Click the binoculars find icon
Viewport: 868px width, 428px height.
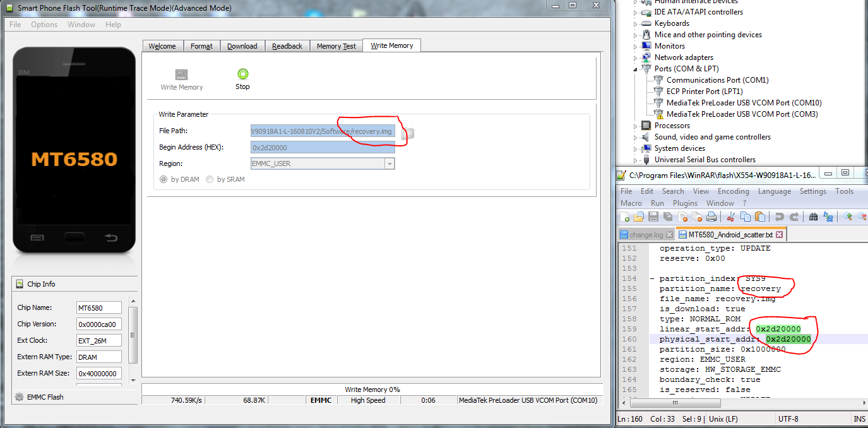click(814, 217)
